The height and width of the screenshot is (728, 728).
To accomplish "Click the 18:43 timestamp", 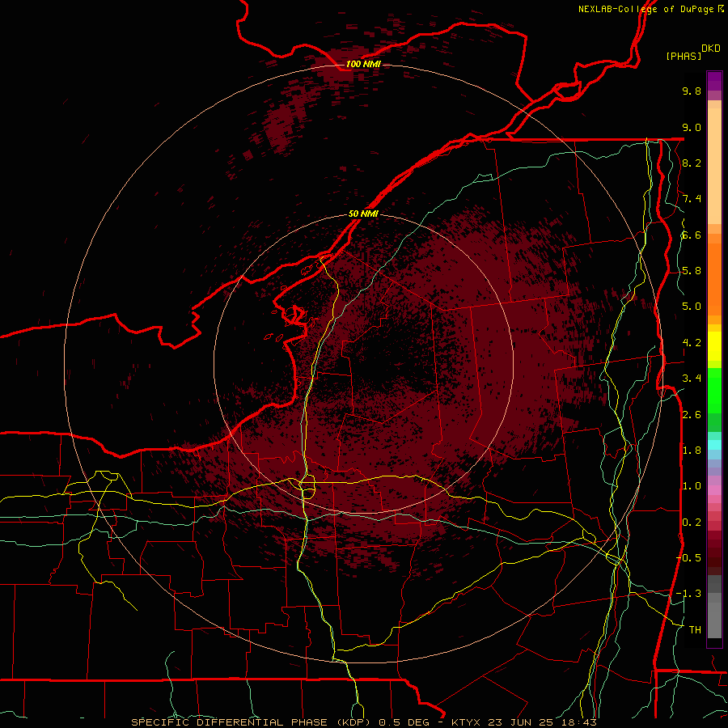I will pyautogui.click(x=579, y=722).
